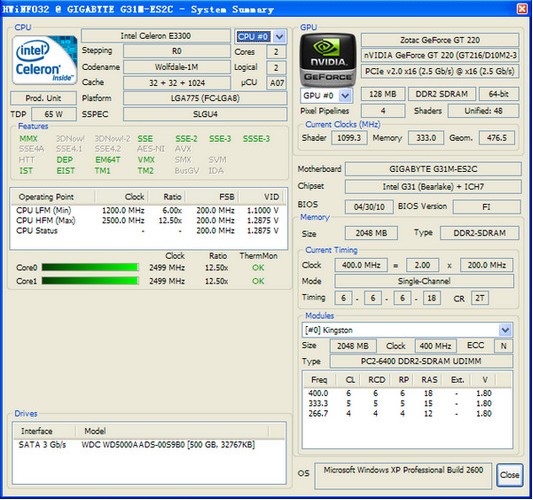Click the GPU Memory clock 333.0 field

426,138
